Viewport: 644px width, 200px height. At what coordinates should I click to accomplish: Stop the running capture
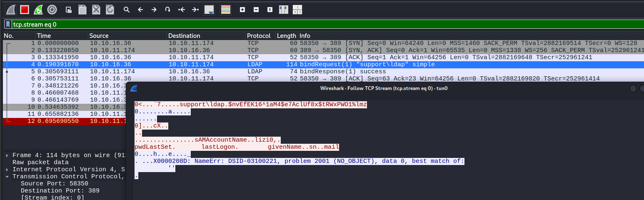point(25,9)
